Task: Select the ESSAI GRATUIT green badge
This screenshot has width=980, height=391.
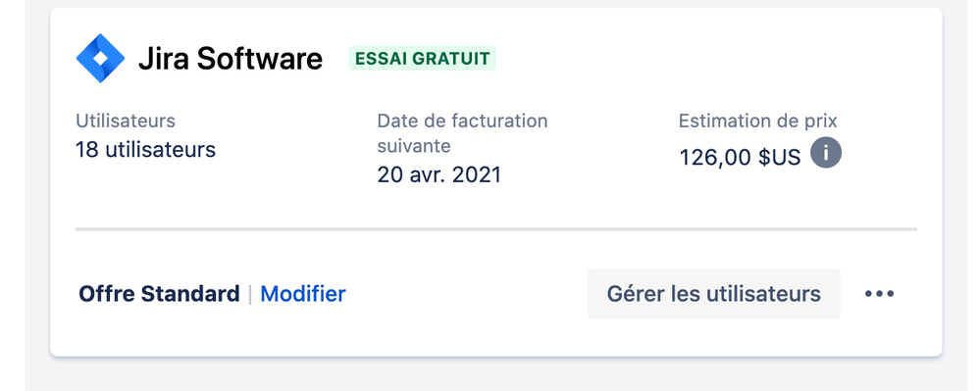Action: pyautogui.click(x=423, y=59)
